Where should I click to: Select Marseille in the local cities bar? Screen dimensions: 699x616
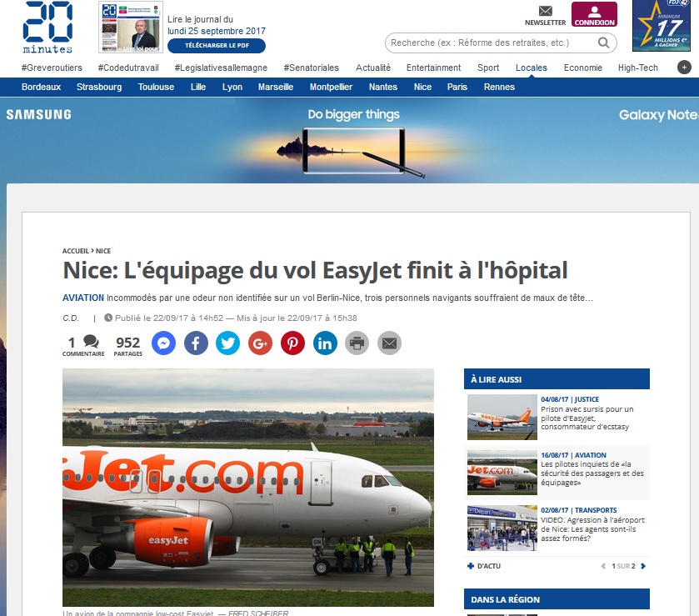click(x=276, y=87)
